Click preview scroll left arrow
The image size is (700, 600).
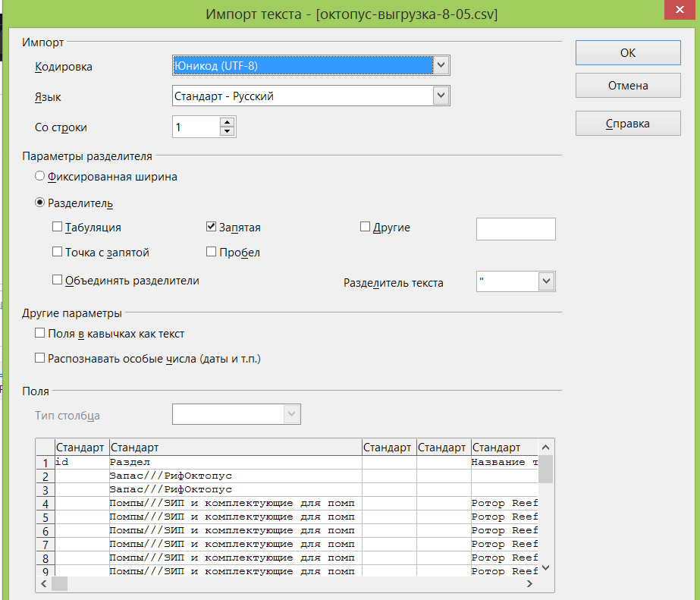pyautogui.click(x=44, y=583)
